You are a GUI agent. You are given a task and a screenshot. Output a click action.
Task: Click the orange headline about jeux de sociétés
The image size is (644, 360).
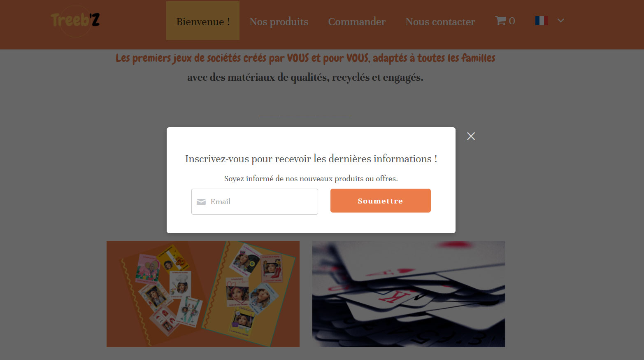tap(305, 58)
